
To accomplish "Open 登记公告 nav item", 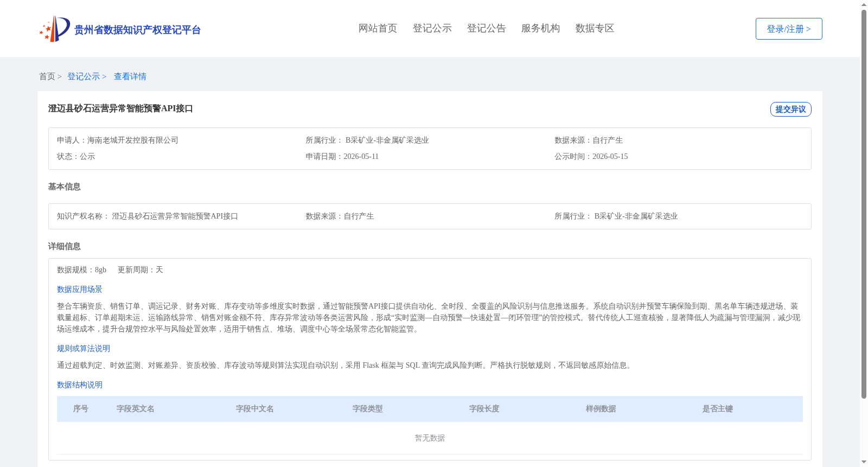I will point(486,28).
